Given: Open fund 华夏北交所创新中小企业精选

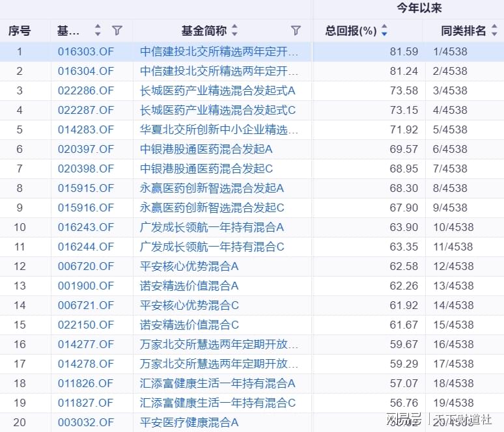Looking at the screenshot, I should (x=219, y=129).
